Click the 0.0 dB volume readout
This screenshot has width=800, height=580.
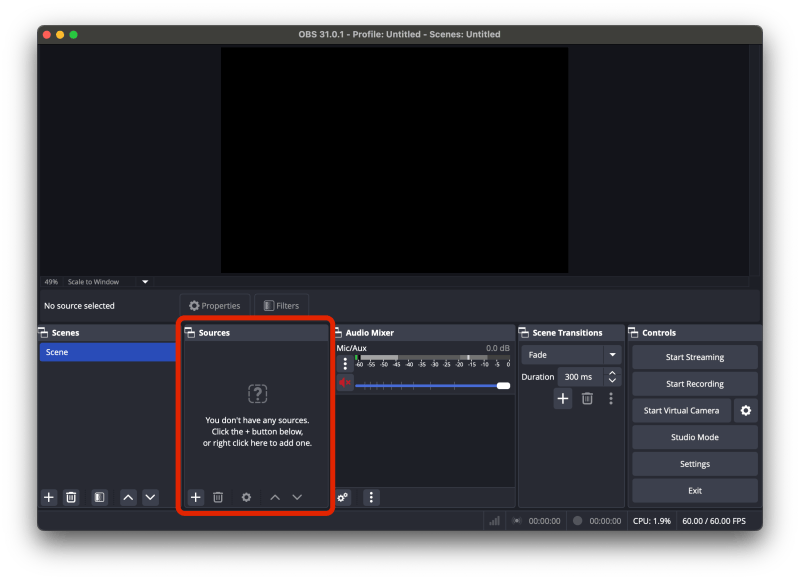tap(497, 348)
